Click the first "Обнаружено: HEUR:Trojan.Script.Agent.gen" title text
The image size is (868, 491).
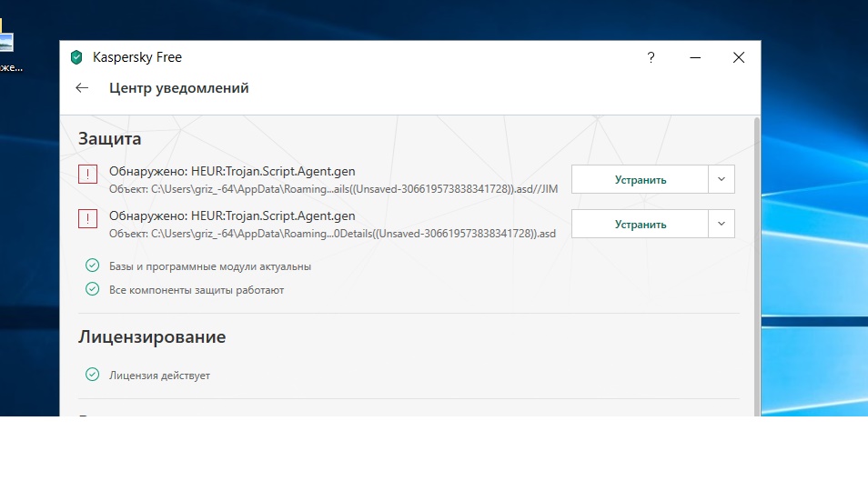tap(232, 172)
